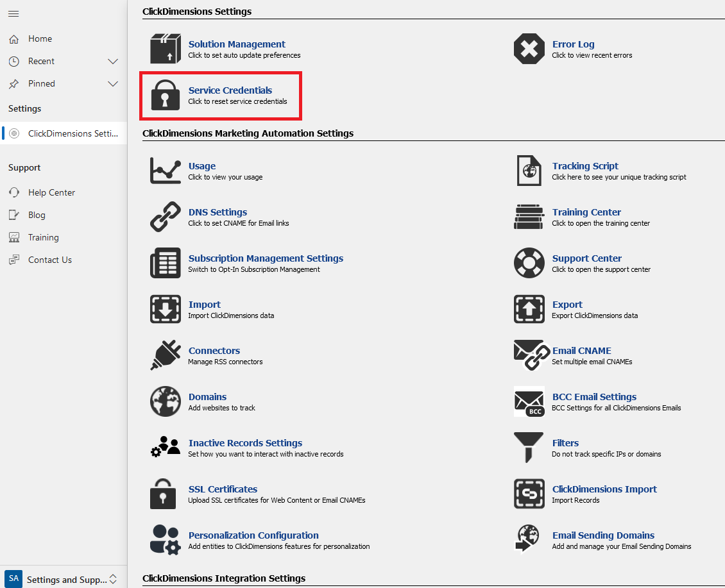Image resolution: width=725 pixels, height=588 pixels.
Task: Click the Email CNAME envelope-link icon
Action: 532,355
